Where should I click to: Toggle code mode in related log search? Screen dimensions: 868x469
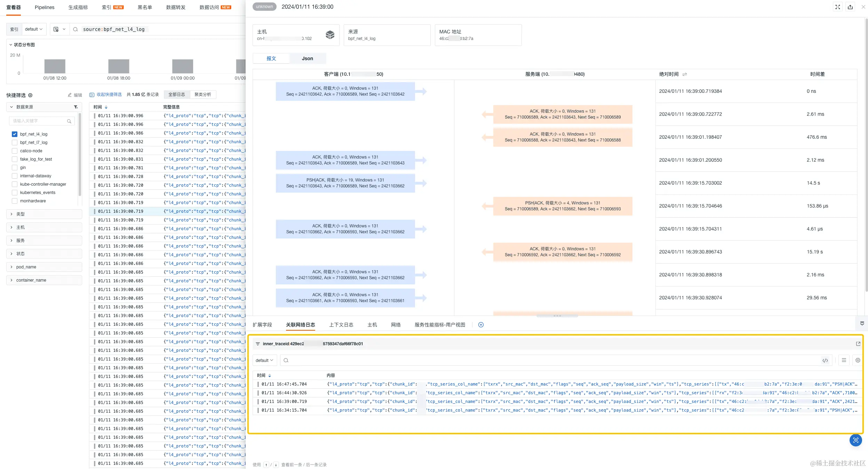[x=825, y=361]
